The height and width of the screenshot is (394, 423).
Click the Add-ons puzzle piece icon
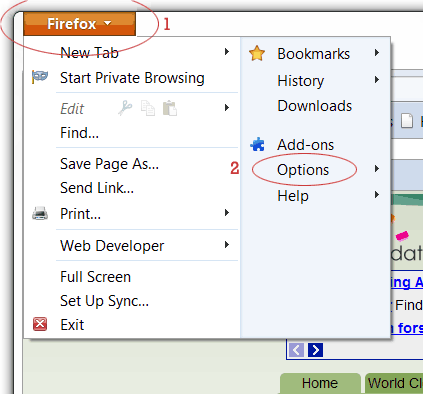click(257, 144)
